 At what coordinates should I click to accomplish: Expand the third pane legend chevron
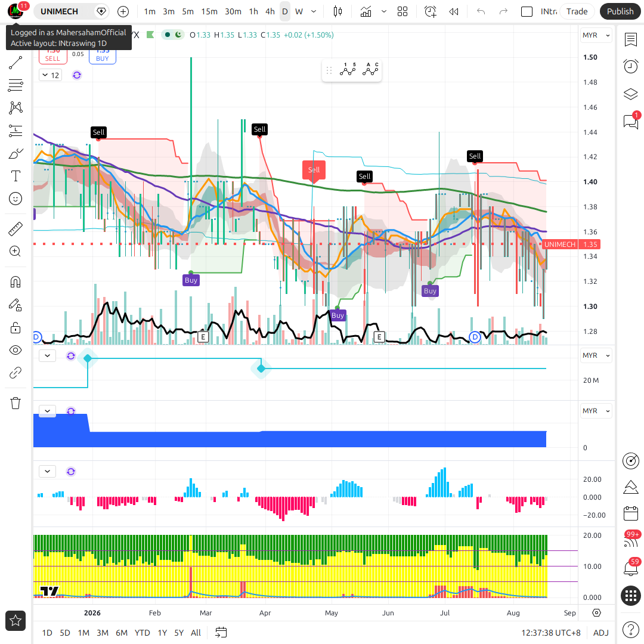(47, 411)
